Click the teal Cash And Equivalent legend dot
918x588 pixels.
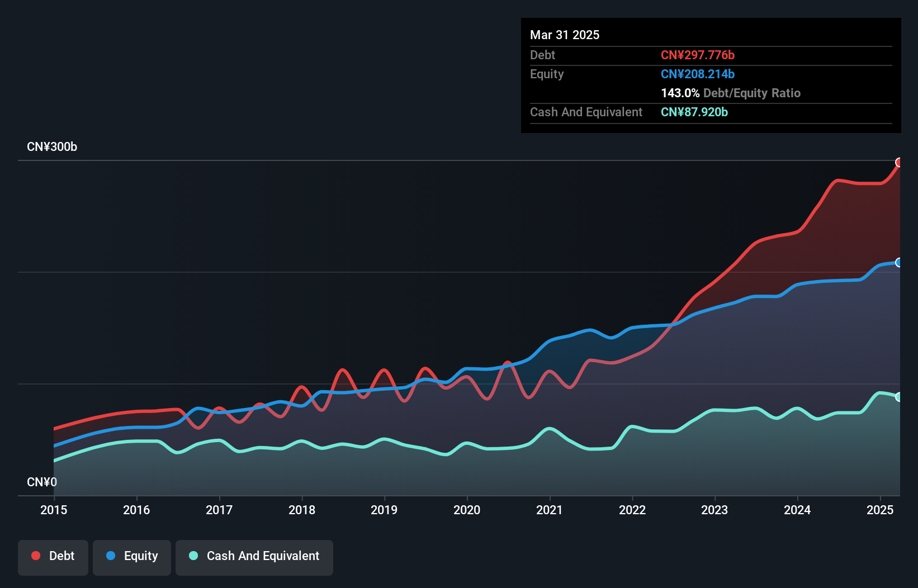click(x=192, y=556)
